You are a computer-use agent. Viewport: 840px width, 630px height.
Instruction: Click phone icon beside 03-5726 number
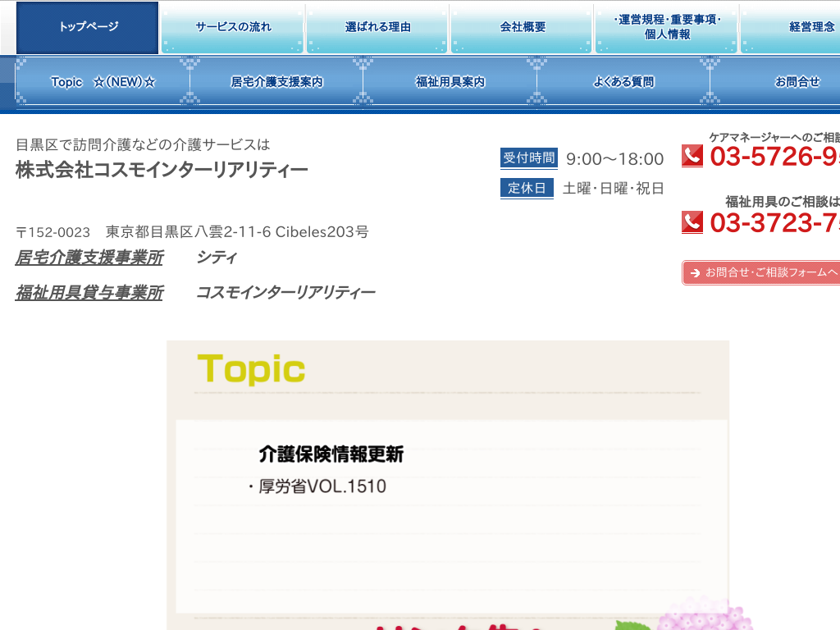(692, 156)
